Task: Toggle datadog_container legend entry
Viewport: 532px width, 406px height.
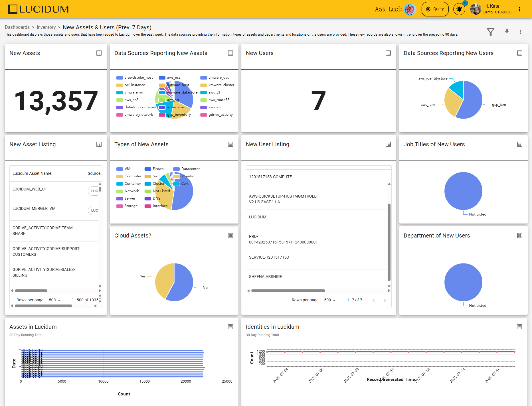Action: pos(136,107)
